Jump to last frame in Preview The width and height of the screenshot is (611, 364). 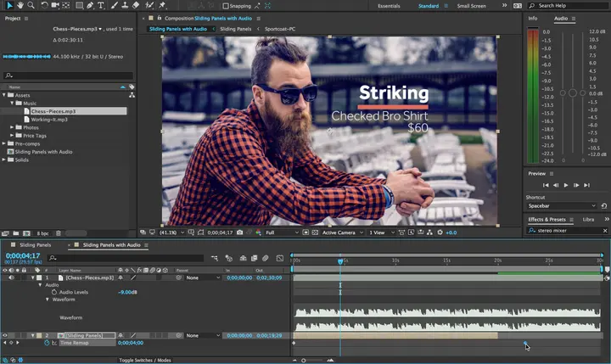click(587, 185)
